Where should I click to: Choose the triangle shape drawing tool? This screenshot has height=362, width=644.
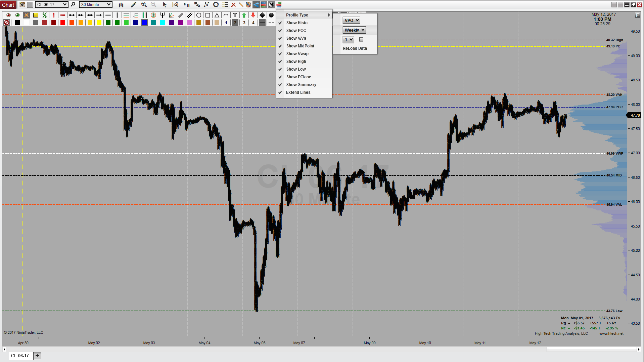pyautogui.click(x=217, y=15)
